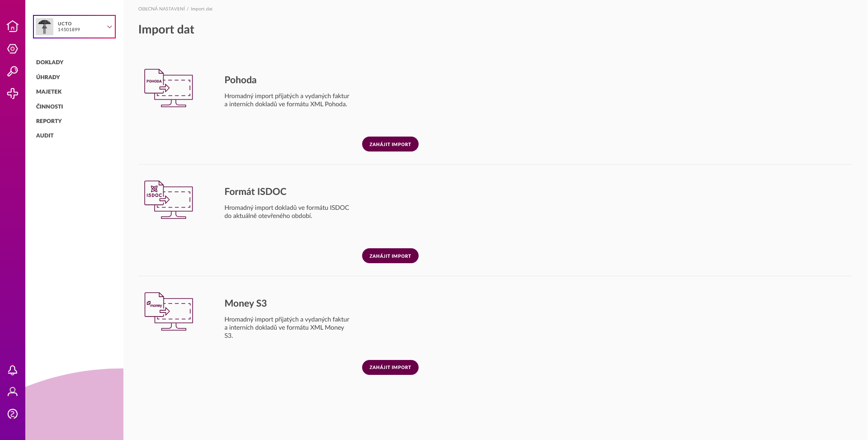Image resolution: width=868 pixels, height=440 pixels.
Task: Open the user profile icon
Action: [13, 392]
